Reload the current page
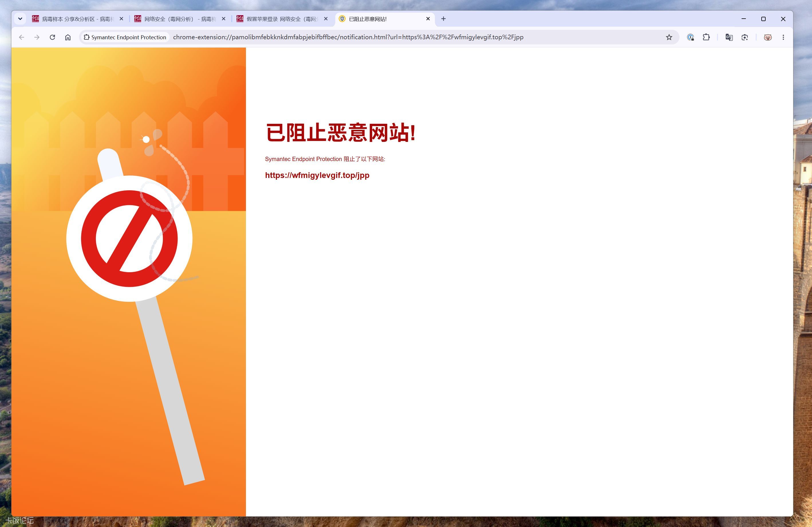The height and width of the screenshot is (527, 812). (52, 37)
